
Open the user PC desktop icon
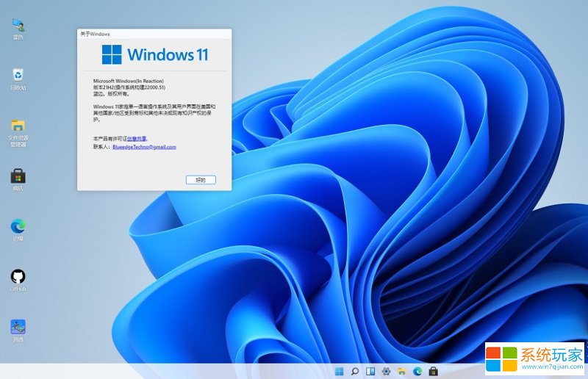click(x=18, y=29)
